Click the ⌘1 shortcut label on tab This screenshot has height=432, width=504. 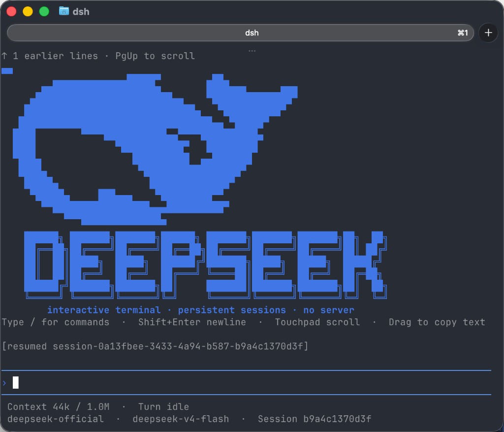click(x=463, y=33)
